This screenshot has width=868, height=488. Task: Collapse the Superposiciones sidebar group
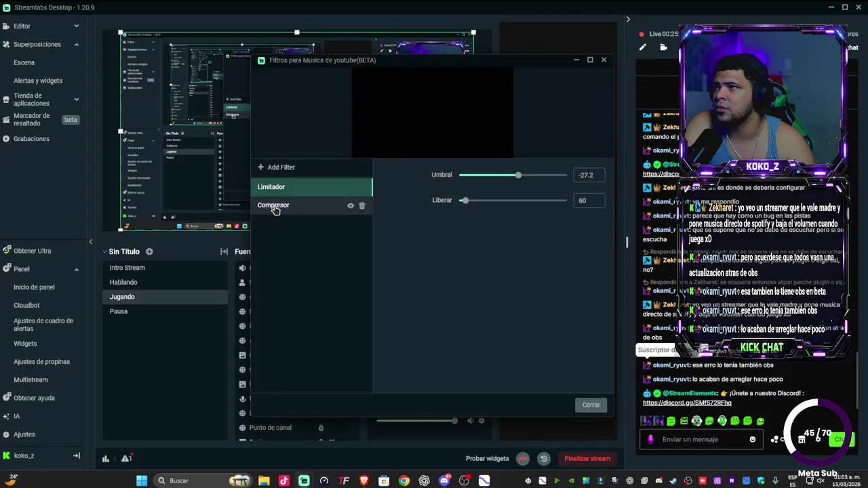point(77,44)
